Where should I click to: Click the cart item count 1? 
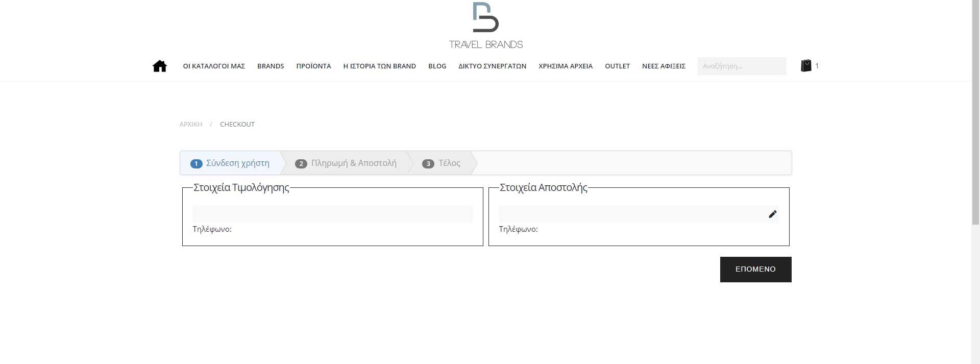tap(817, 65)
